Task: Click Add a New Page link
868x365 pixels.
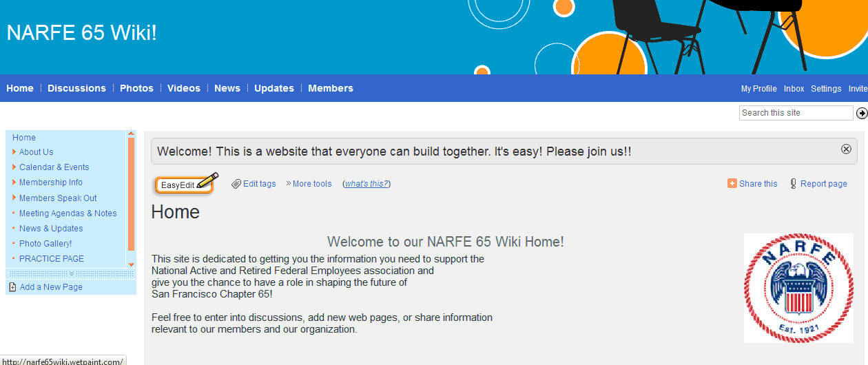Action: point(51,287)
